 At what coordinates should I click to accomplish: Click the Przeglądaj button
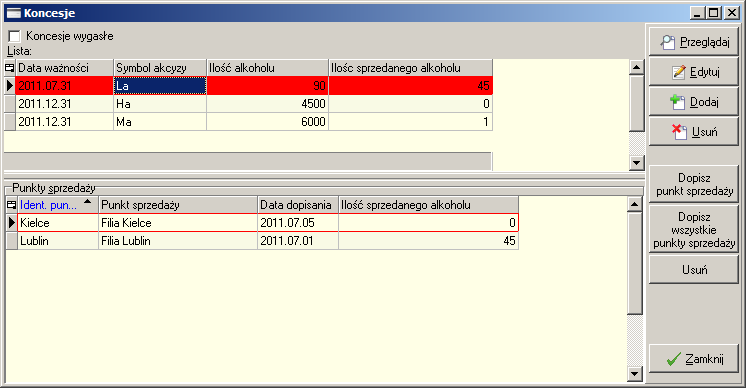(694, 42)
